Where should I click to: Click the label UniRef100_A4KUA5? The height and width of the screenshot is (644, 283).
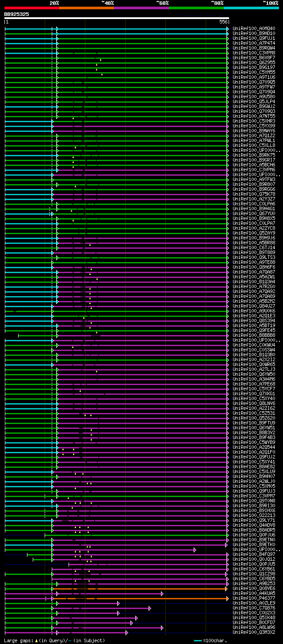[254, 593]
